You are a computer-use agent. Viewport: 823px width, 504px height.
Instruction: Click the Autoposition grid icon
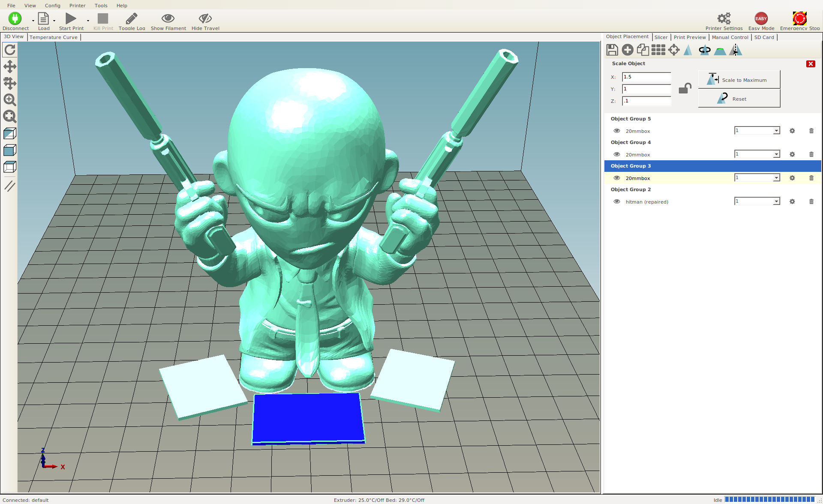658,50
